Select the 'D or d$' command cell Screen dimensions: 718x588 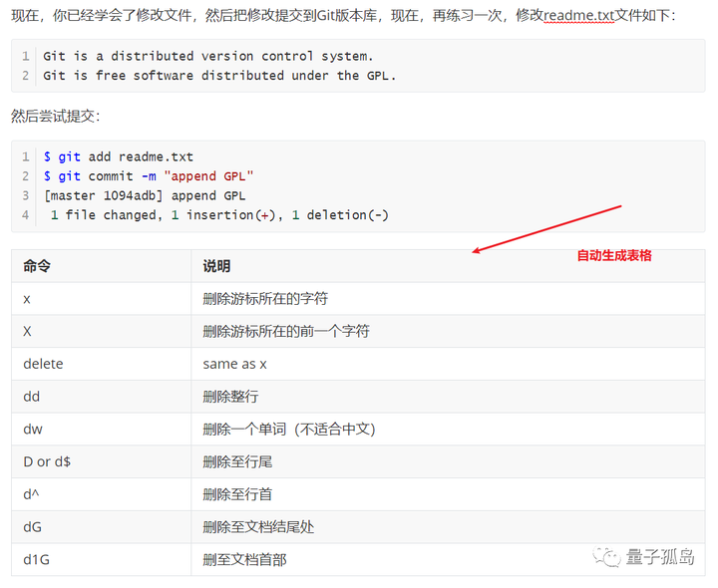tap(50, 461)
